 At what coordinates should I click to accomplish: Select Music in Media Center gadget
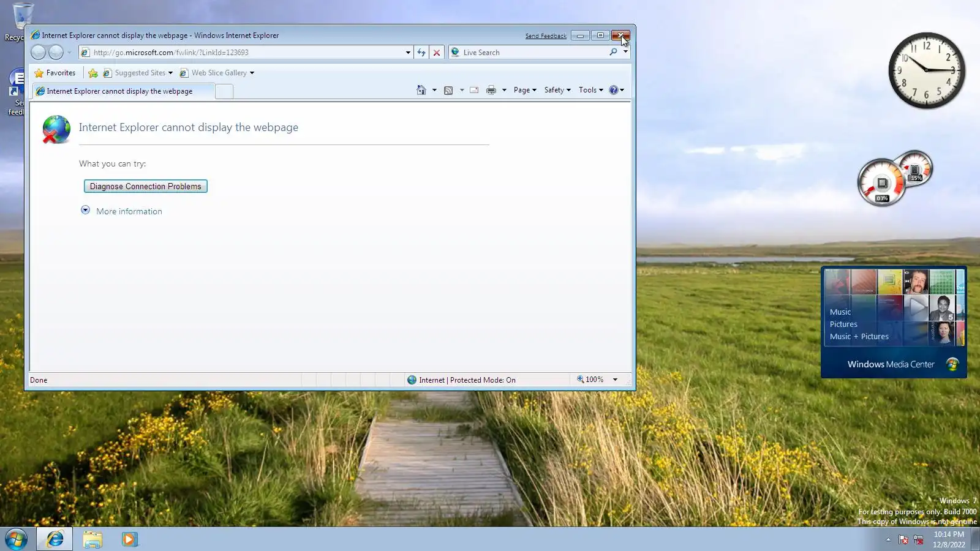click(840, 312)
